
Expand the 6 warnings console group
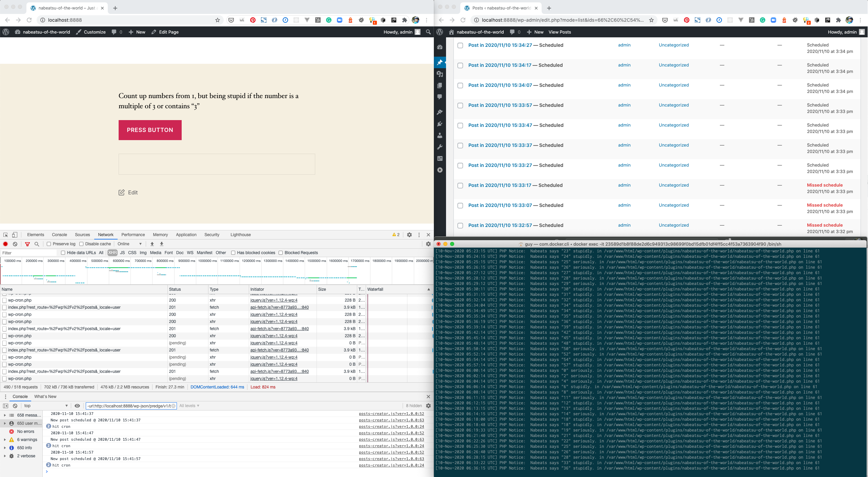tap(5, 440)
